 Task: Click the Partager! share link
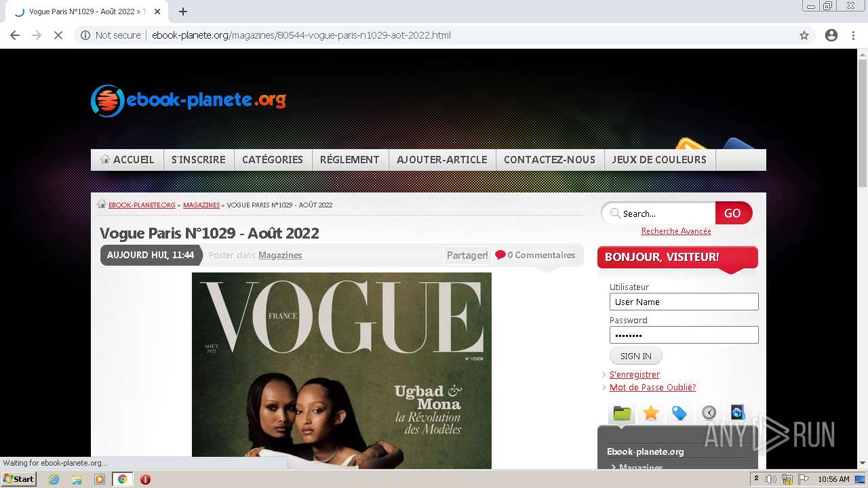point(467,256)
